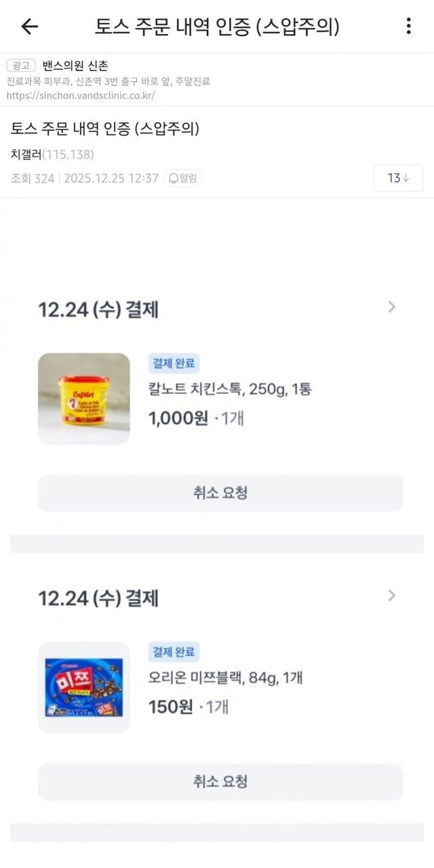Expand the second 12.24 order chevron

tap(391, 596)
